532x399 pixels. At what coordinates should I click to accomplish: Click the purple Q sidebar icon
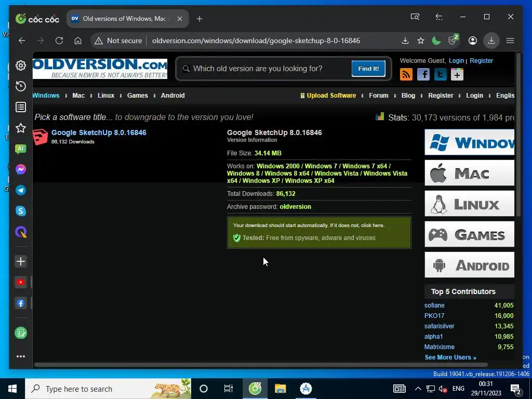[21, 232]
